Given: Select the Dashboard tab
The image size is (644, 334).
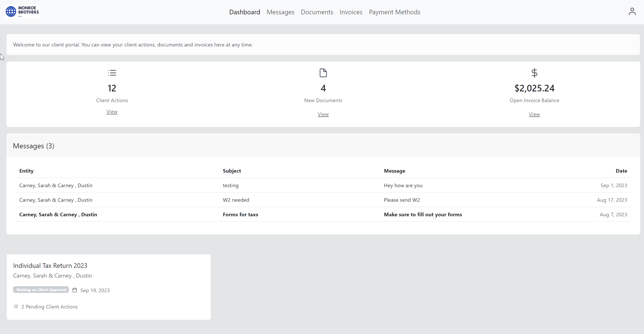Looking at the screenshot, I should coord(244,12).
